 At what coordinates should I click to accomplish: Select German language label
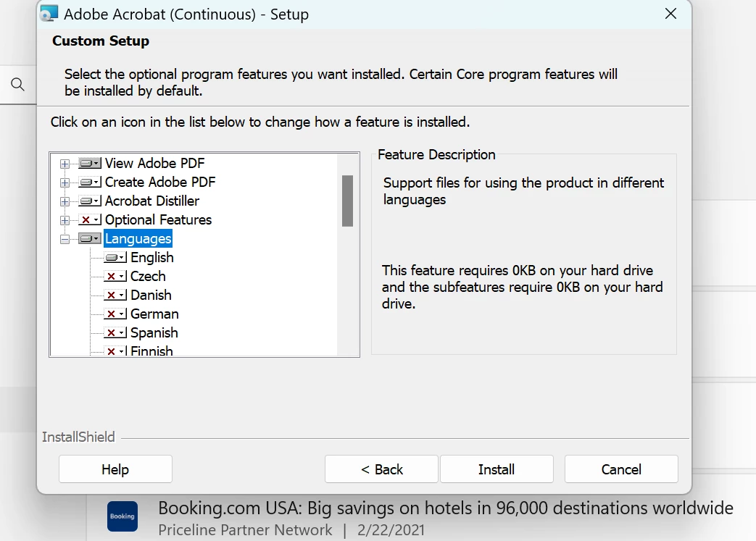click(x=154, y=314)
